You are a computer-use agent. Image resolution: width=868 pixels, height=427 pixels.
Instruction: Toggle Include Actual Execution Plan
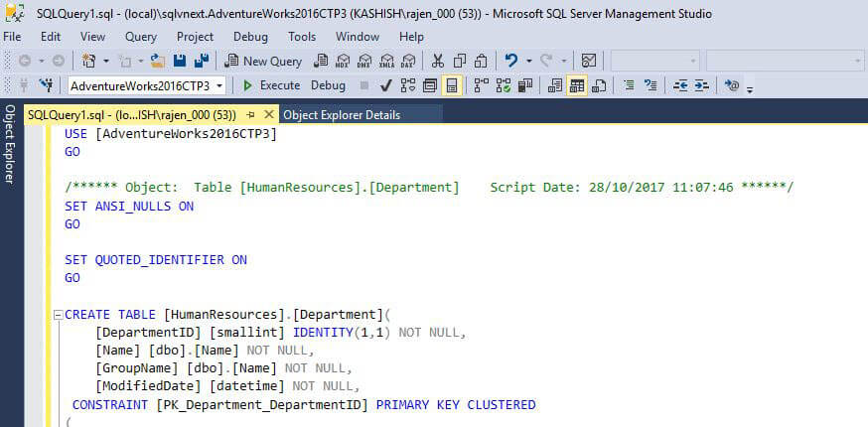tap(481, 85)
